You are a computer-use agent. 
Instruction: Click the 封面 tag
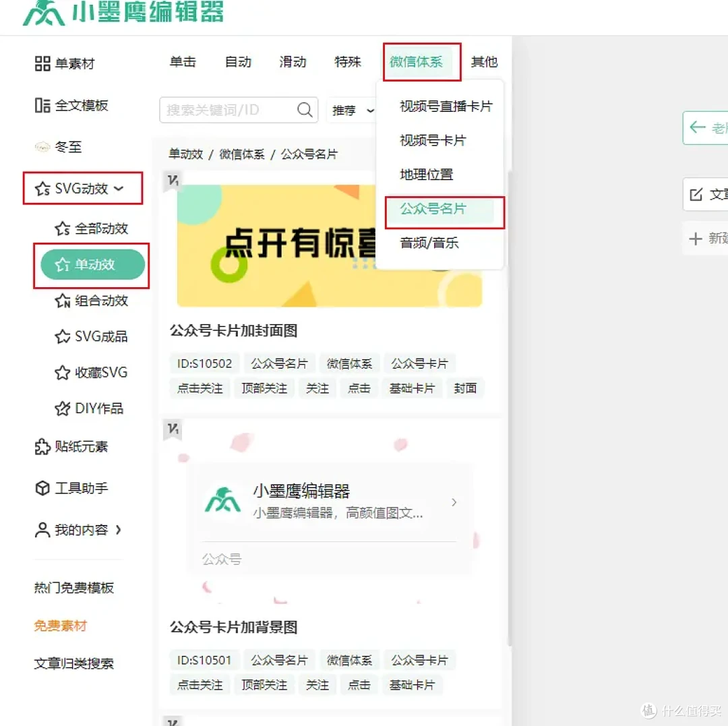point(465,388)
